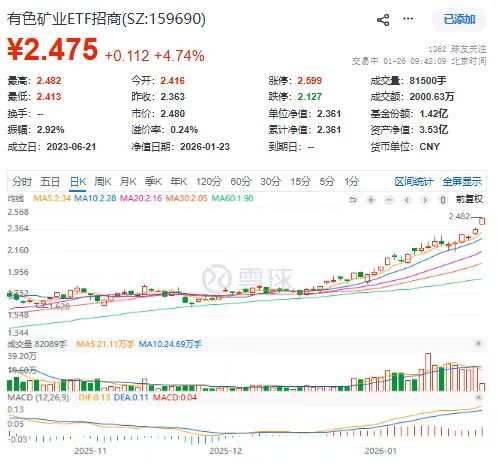Viewport: 498px width, 463px height.
Task: Click the current price ¥2.475
Action: pos(53,50)
